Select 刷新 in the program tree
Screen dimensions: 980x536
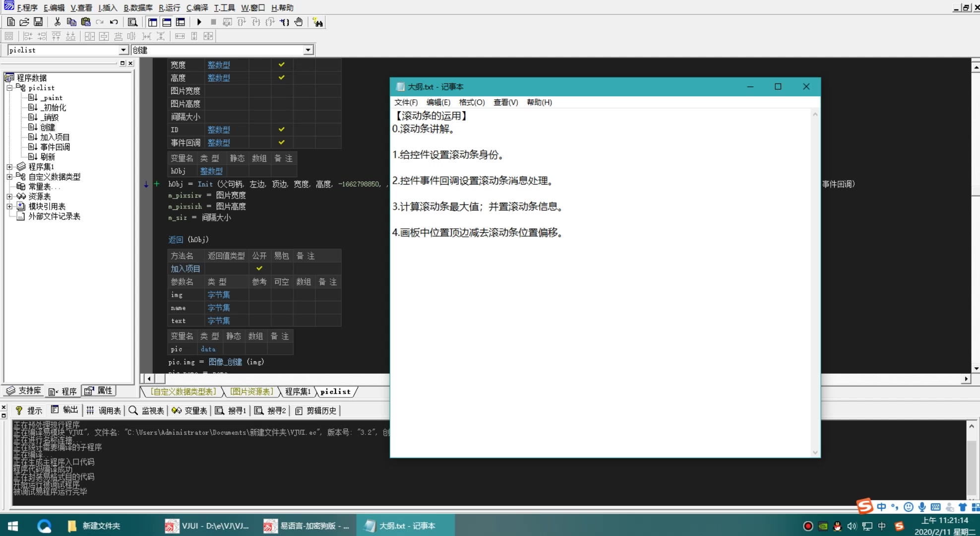point(48,157)
